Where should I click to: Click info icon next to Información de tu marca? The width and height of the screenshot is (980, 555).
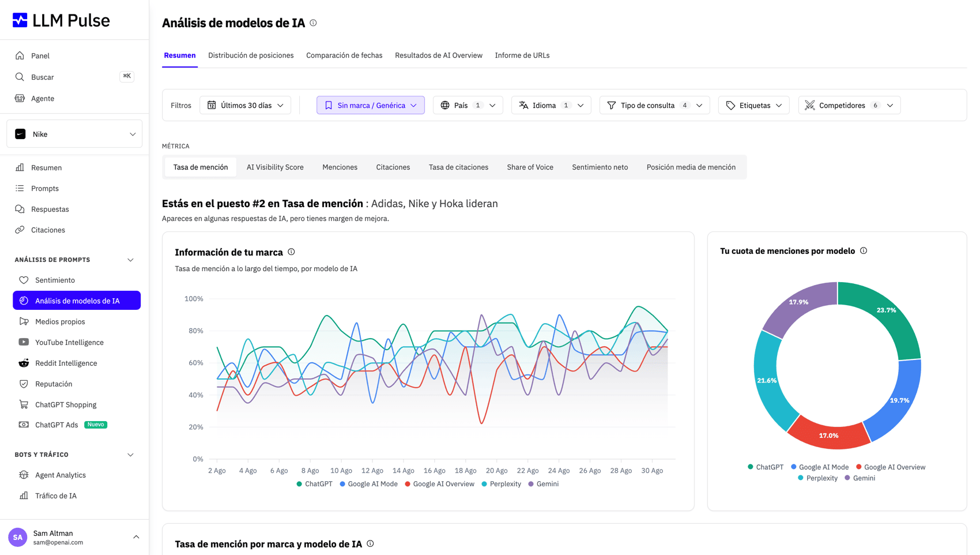(x=291, y=252)
